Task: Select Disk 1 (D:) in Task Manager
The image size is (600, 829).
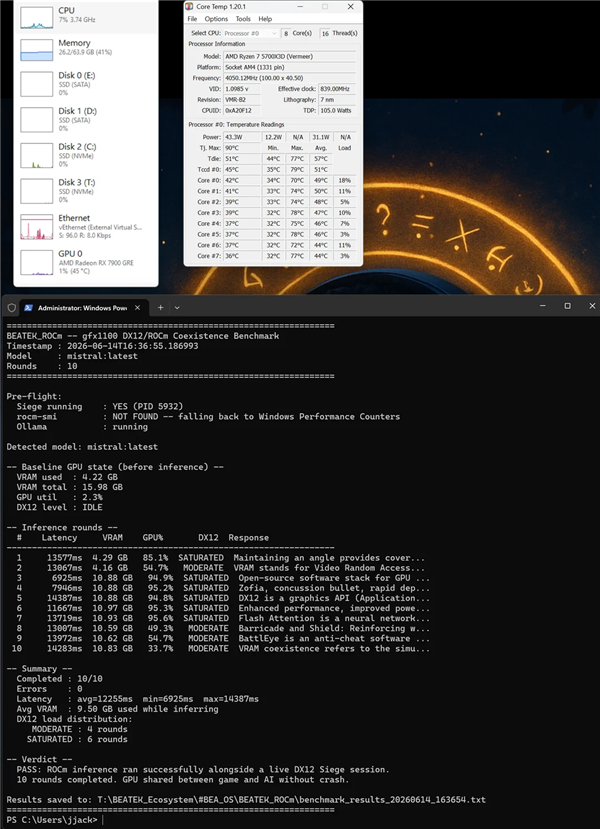Action: (x=86, y=119)
